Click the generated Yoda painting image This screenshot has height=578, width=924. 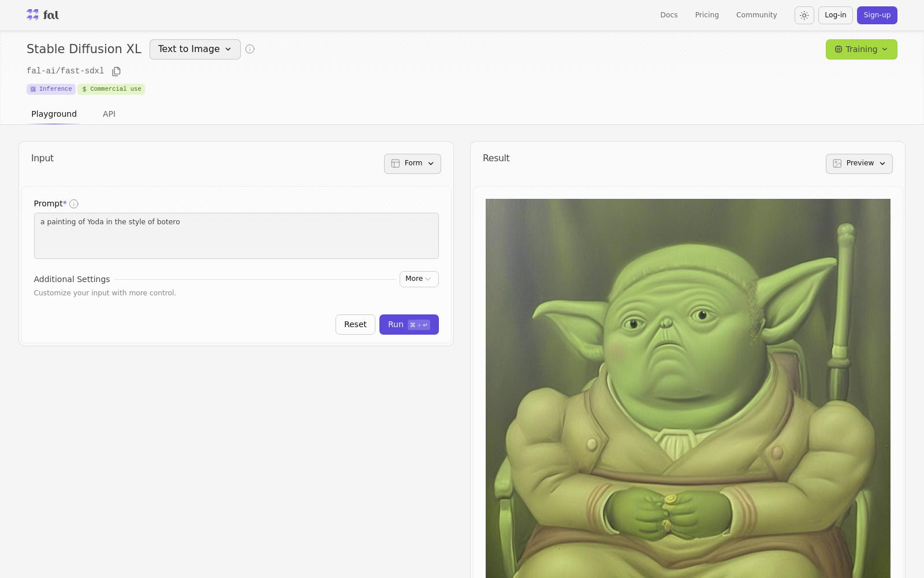pyautogui.click(x=688, y=388)
